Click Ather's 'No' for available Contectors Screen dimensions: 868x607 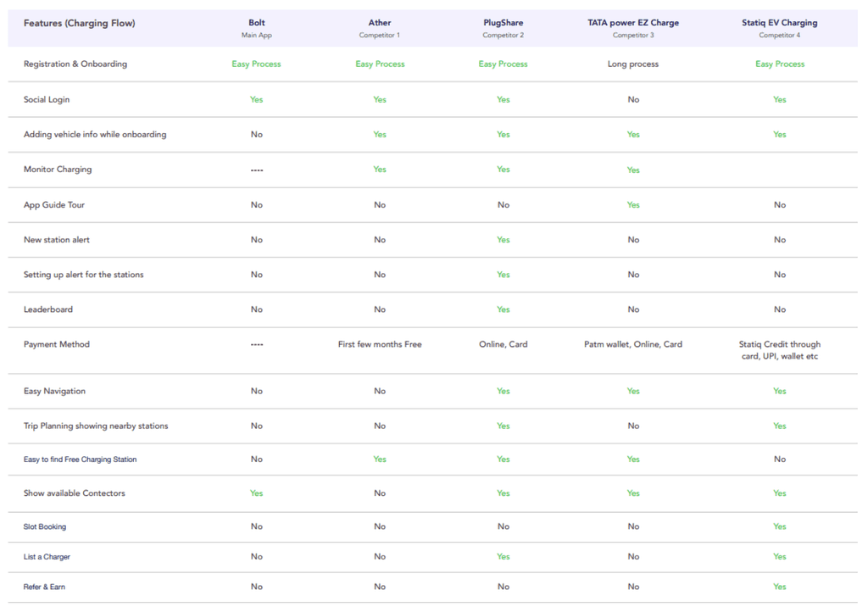pos(380,493)
